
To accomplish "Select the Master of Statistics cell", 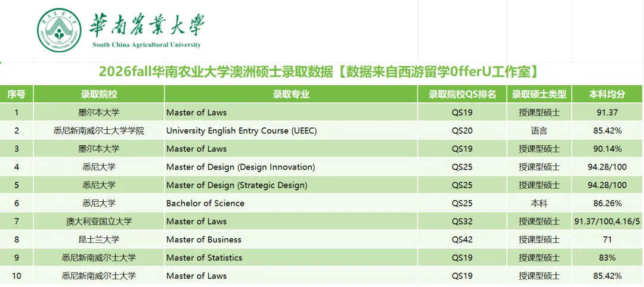I will 291,258.
